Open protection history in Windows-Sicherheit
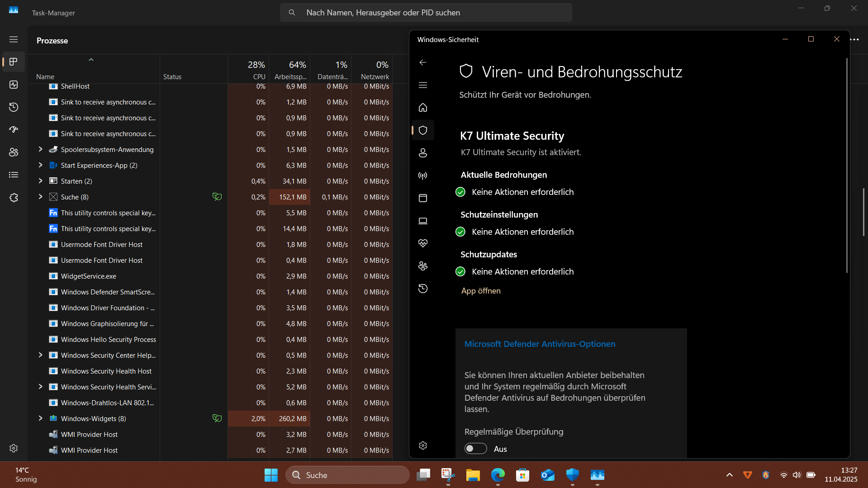The height and width of the screenshot is (488, 868). pos(423,289)
